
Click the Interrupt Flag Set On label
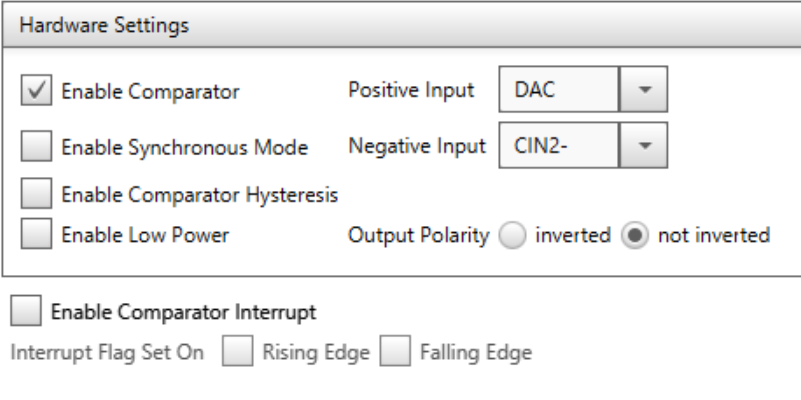(x=107, y=352)
